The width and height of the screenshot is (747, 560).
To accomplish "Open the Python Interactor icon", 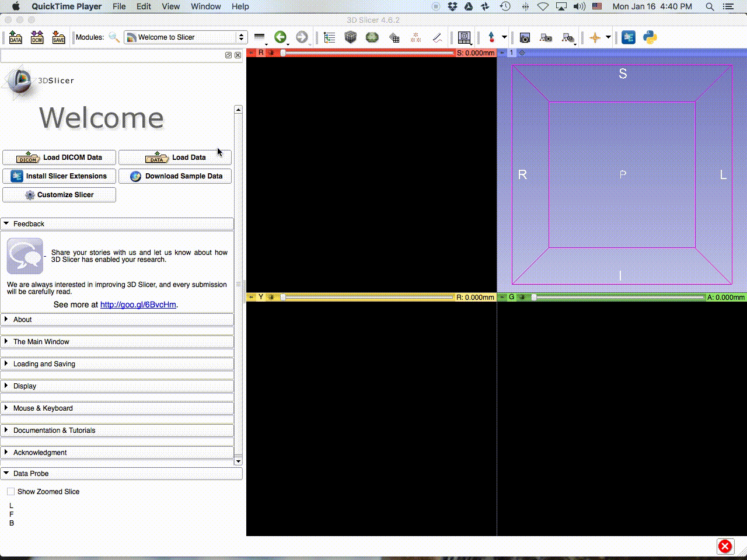I will pos(650,37).
